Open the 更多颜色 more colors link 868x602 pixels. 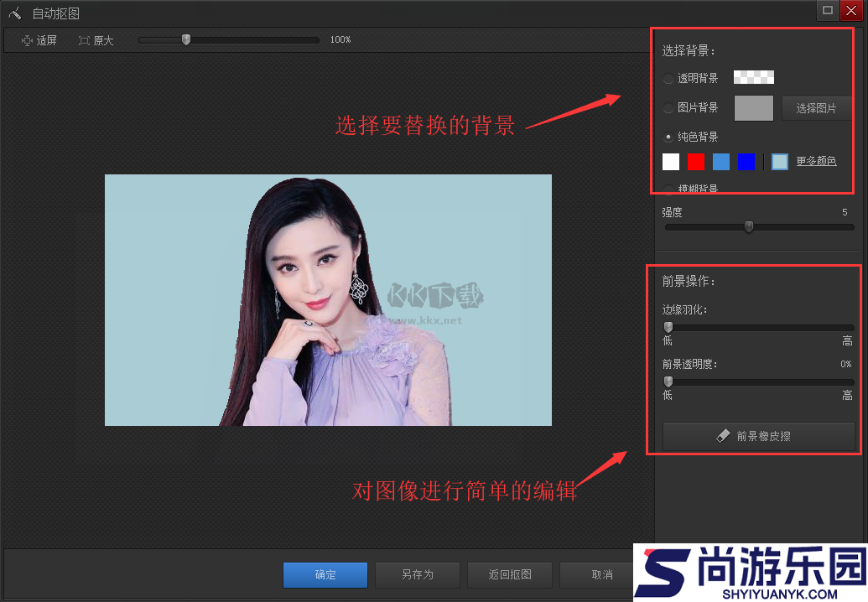point(816,161)
